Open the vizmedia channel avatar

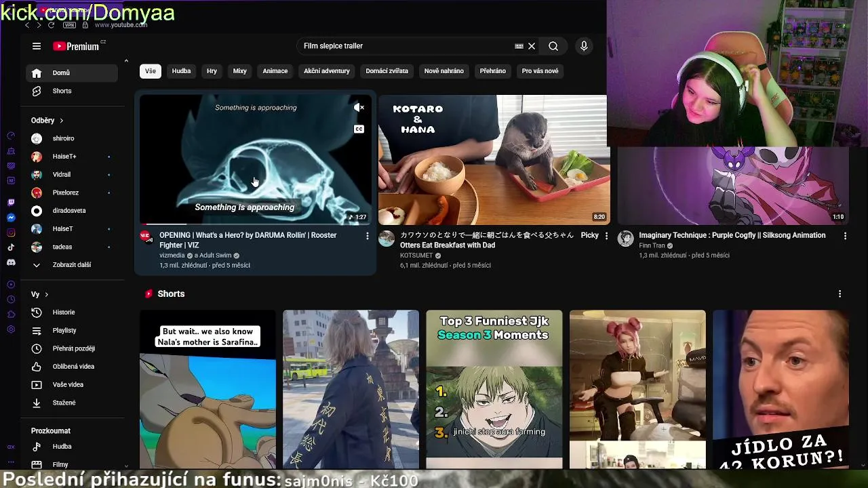pyautogui.click(x=146, y=237)
